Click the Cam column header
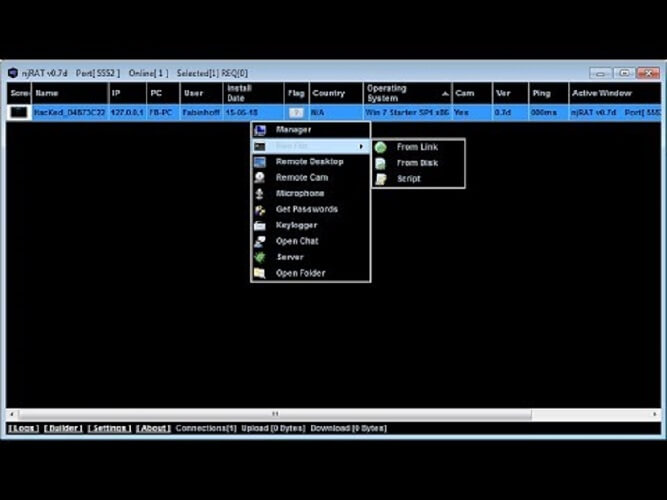The height and width of the screenshot is (500, 667). pos(472,93)
